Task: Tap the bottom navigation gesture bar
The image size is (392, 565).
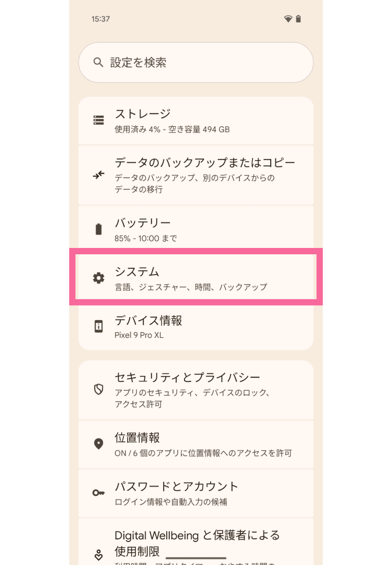Action: point(196,558)
